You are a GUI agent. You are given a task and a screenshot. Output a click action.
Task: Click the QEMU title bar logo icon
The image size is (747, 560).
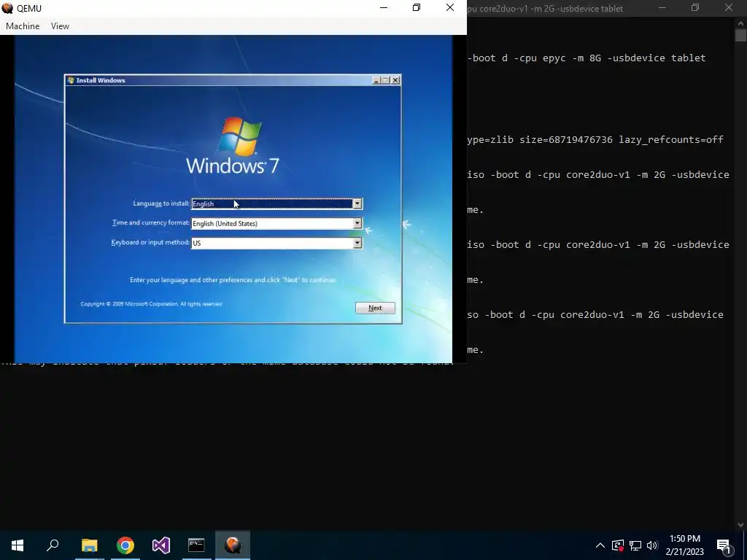click(7, 8)
